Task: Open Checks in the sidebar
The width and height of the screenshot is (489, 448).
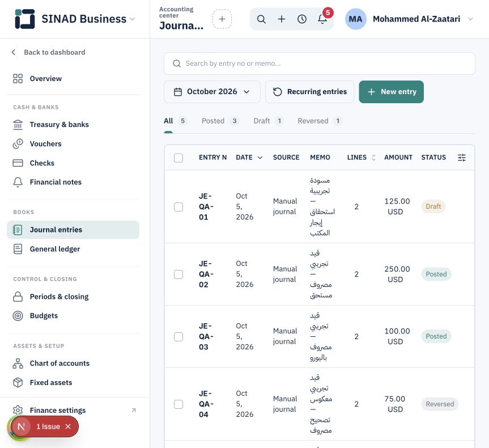Action: point(73,163)
